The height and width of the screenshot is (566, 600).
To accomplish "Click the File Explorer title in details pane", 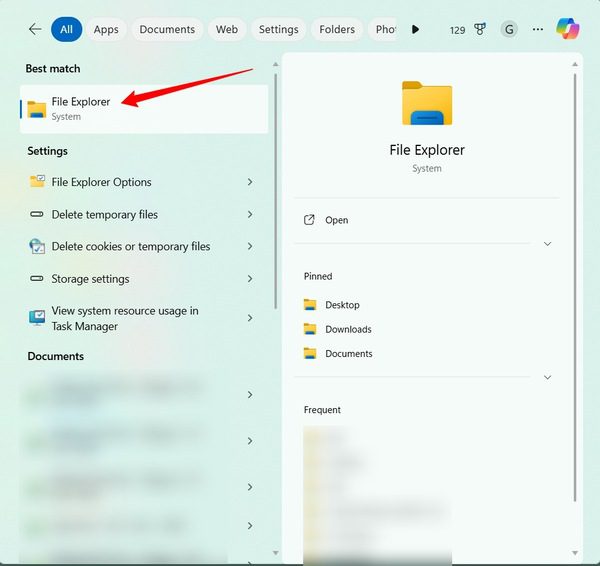I will click(x=427, y=150).
